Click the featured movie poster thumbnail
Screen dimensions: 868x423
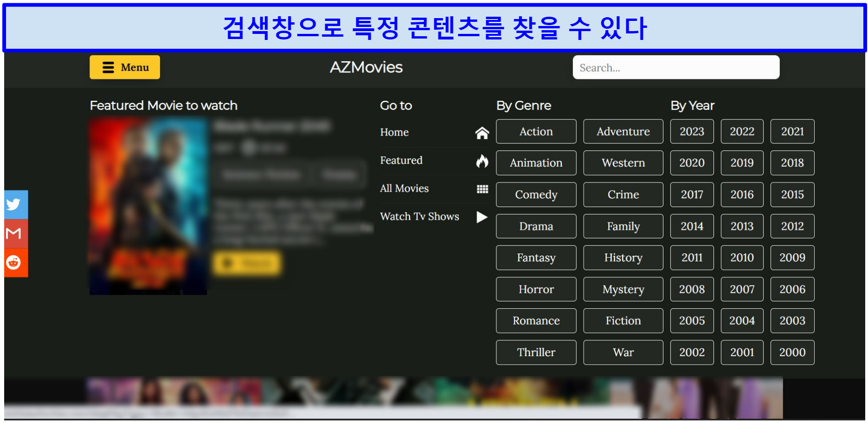pyautogui.click(x=148, y=206)
